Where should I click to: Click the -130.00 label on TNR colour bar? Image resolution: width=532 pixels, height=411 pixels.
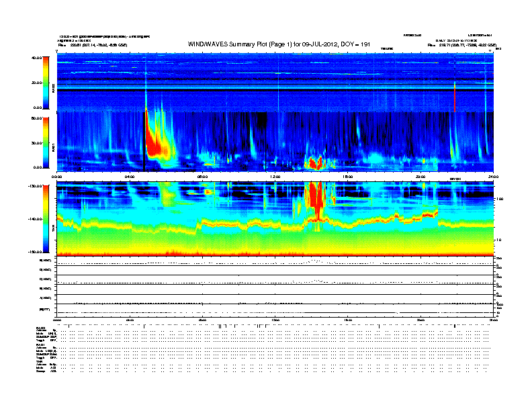[36, 186]
